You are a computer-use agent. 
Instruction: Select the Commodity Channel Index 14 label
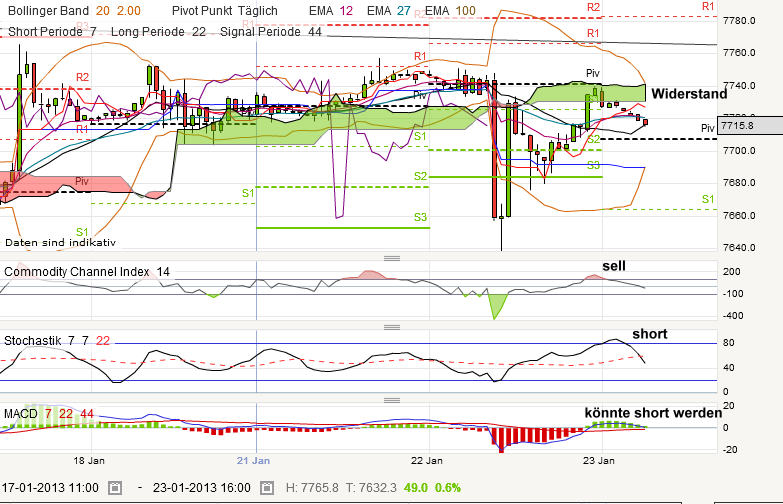87,272
